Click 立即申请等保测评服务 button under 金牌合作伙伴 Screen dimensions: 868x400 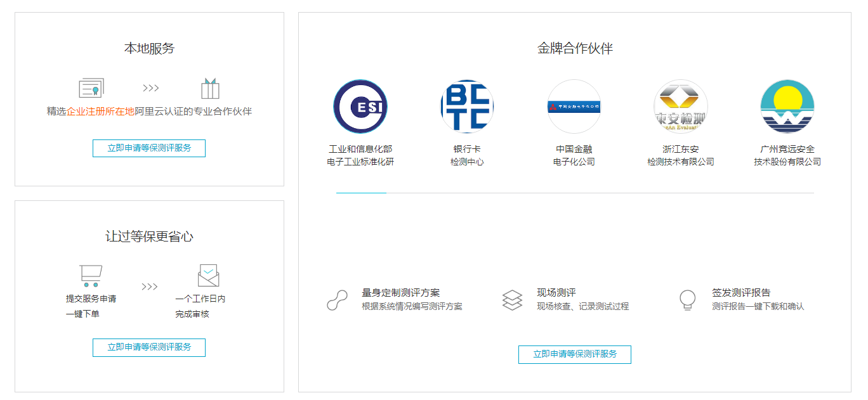(x=575, y=354)
